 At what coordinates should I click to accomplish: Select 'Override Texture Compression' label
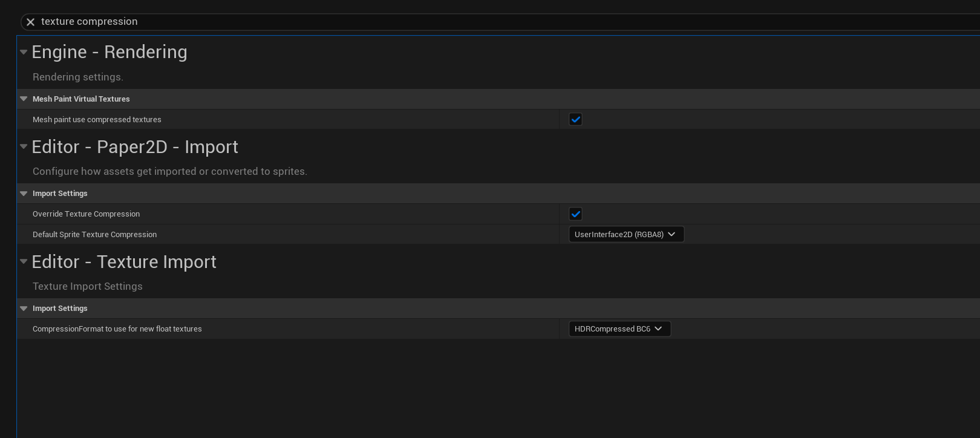(86, 214)
